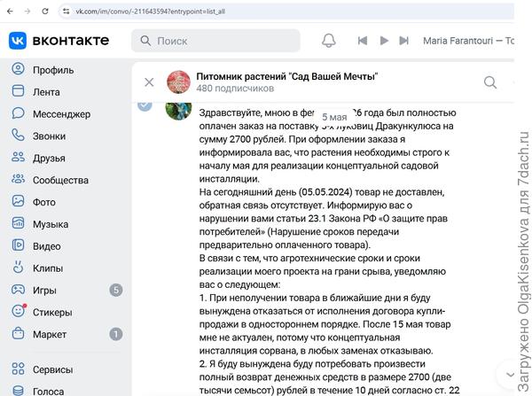The width and height of the screenshot is (532, 396).
Task: Select Мессенджер menu item
Action: pos(61,114)
